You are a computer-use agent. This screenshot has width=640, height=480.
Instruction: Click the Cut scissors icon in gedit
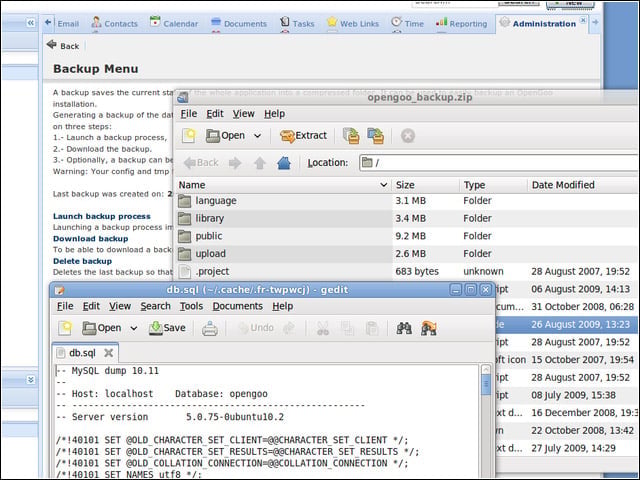[x=323, y=328]
